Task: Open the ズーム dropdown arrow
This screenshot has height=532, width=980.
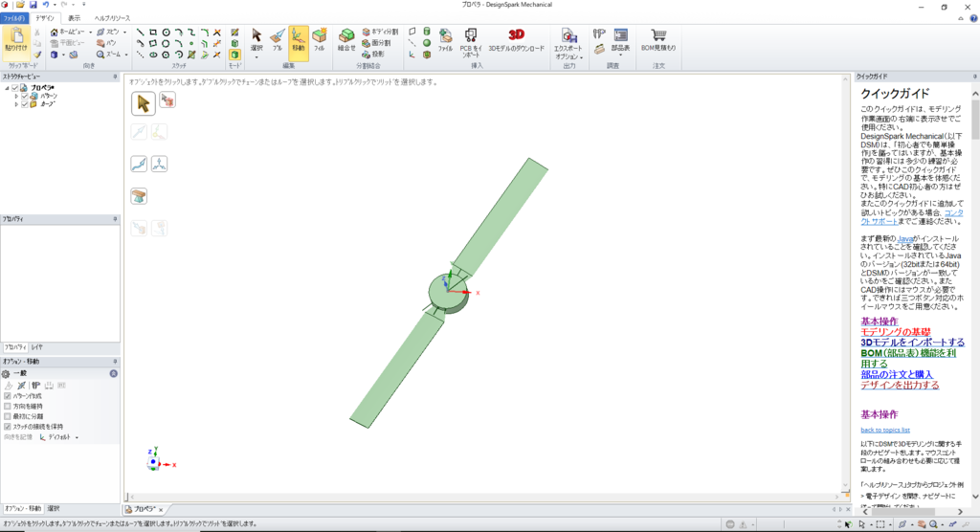Action: (126, 55)
